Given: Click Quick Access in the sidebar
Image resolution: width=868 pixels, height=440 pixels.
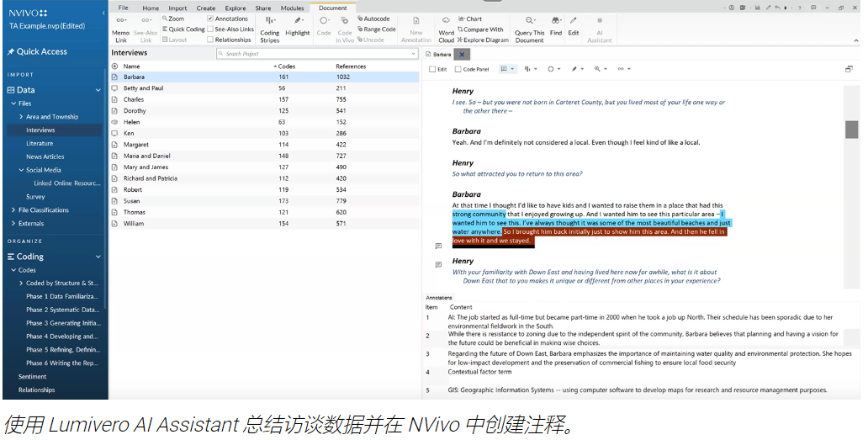Looking at the screenshot, I should [37, 51].
